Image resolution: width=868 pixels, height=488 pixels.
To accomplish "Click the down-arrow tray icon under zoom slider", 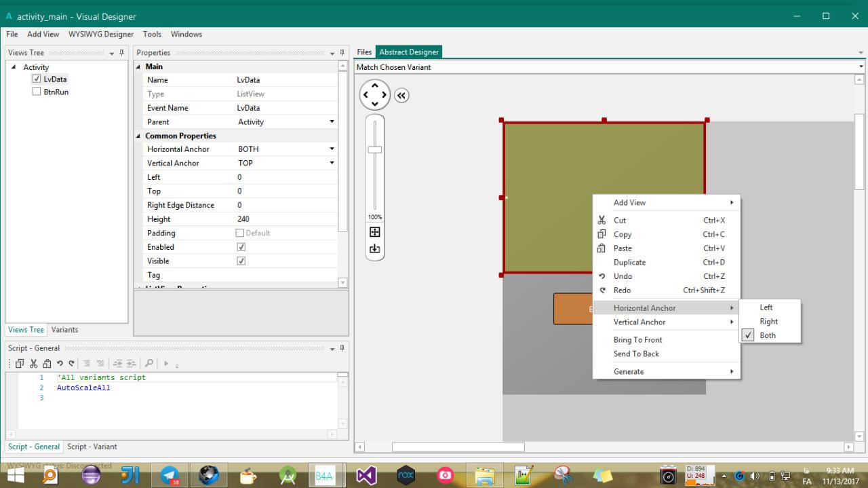I will tap(374, 249).
